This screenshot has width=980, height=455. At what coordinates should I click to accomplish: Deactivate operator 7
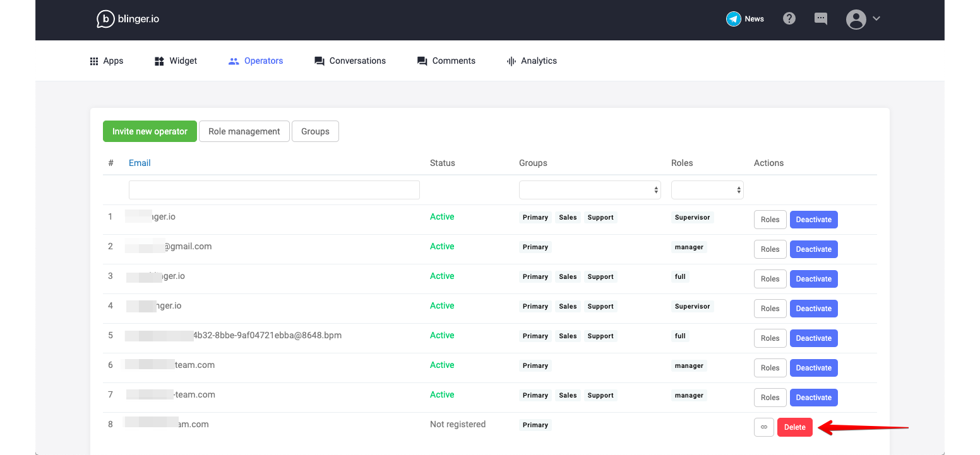[x=814, y=398]
